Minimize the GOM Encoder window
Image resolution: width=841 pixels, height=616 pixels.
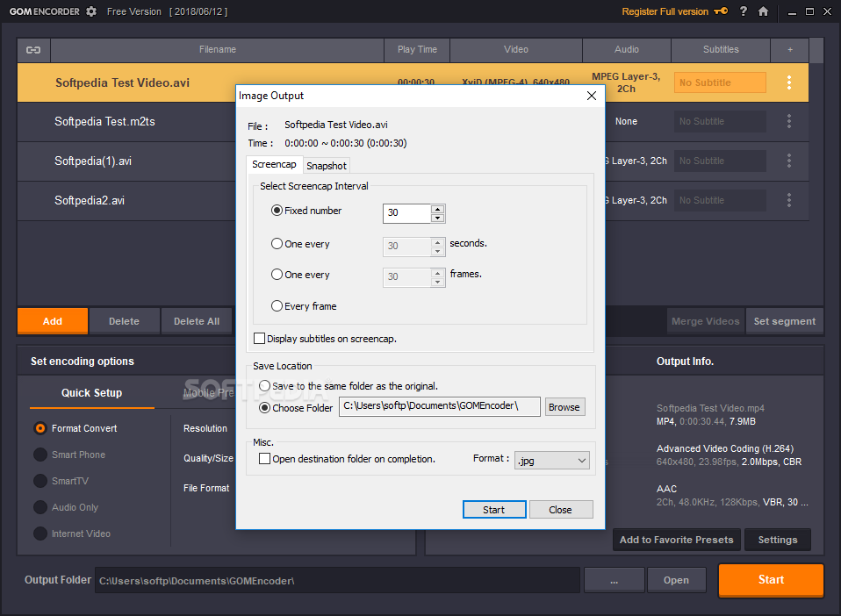coord(792,11)
